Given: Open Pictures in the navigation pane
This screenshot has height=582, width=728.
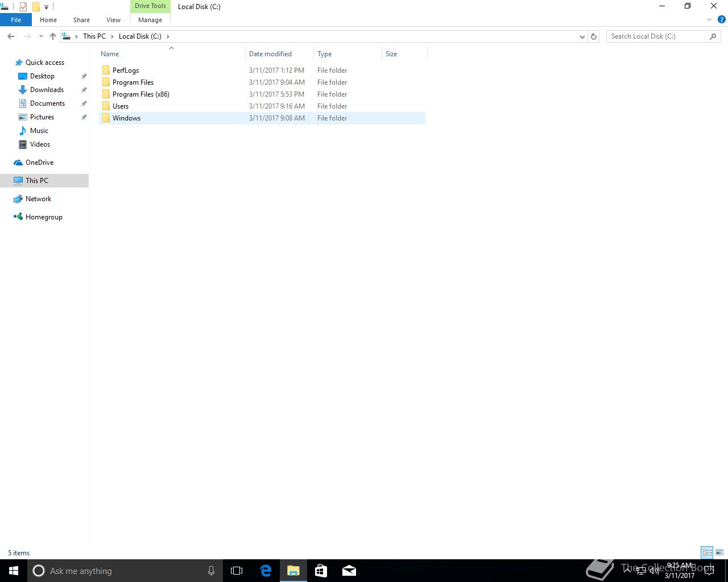Looking at the screenshot, I should click(42, 117).
